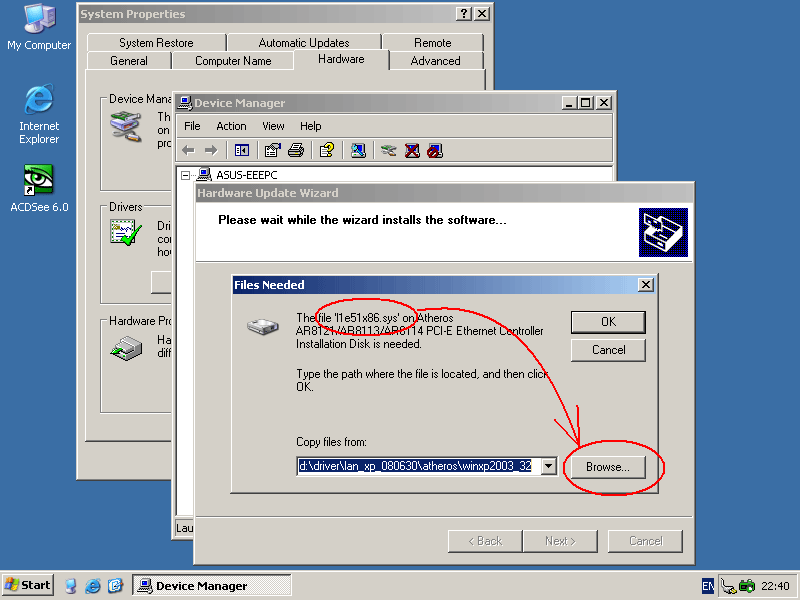Switch to Remote tab in System Properties
The width and height of the screenshot is (800, 600).
point(433,42)
